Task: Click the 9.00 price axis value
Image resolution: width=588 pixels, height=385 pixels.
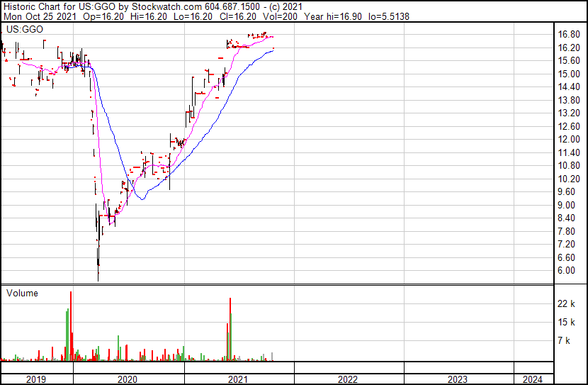Action: coord(566,205)
